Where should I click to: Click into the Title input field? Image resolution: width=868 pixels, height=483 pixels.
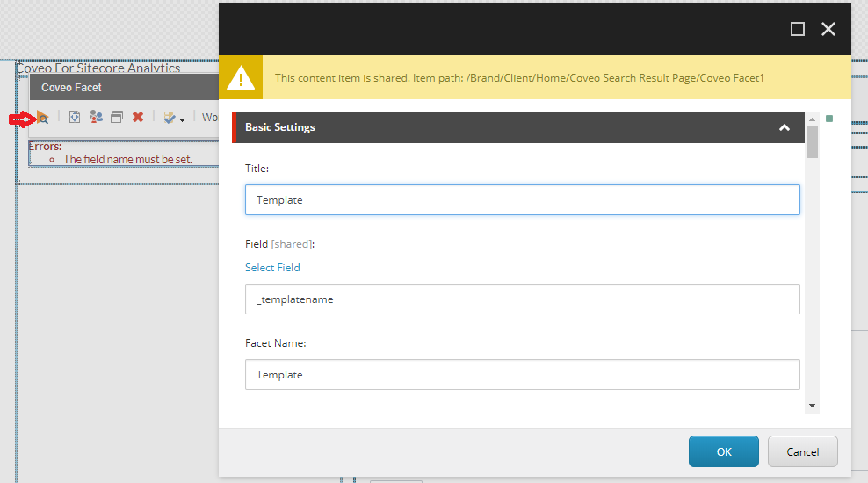point(523,199)
